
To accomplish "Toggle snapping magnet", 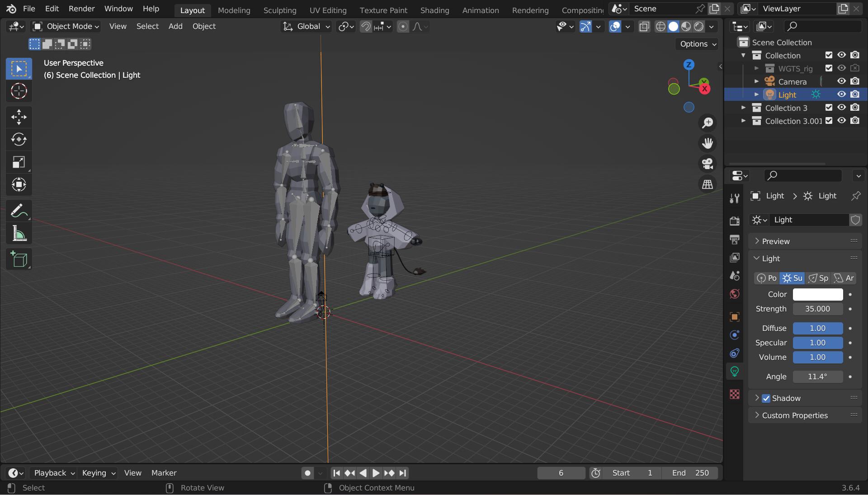I will coord(366,27).
